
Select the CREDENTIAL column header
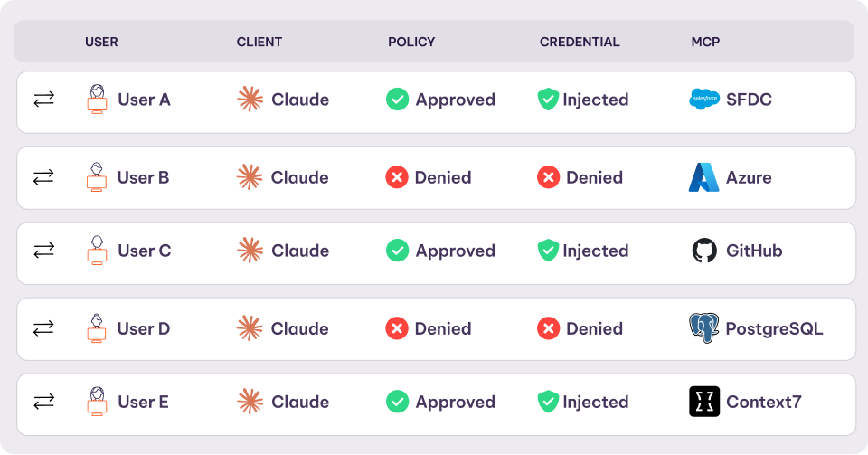[580, 42]
